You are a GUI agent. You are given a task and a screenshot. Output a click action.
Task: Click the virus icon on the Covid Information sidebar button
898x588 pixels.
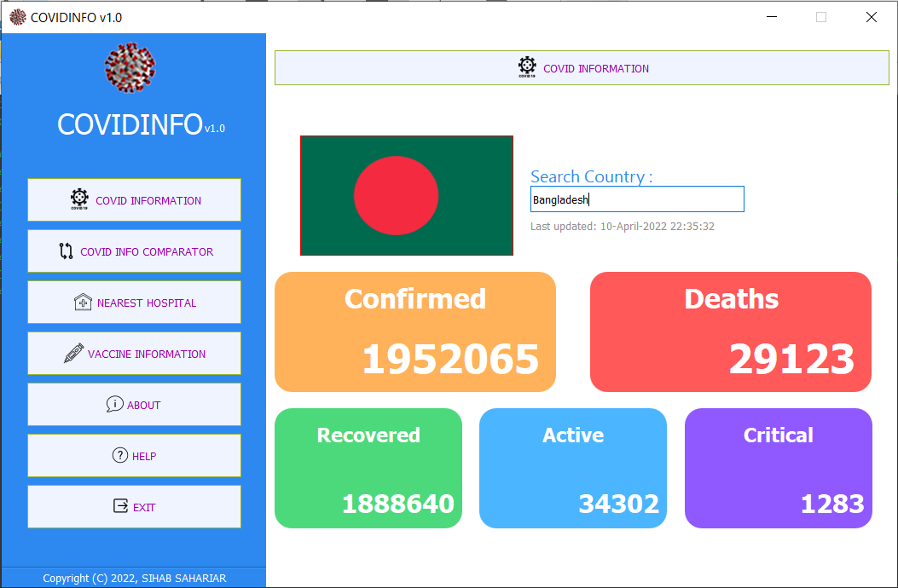[x=79, y=199]
